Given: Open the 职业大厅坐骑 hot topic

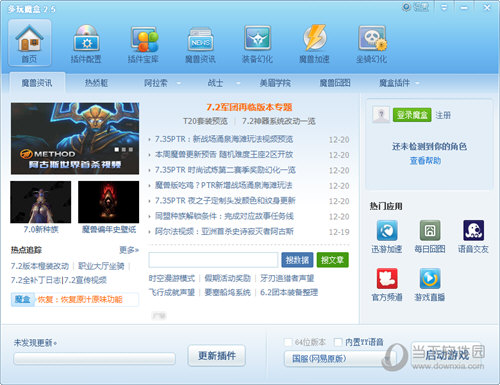Looking at the screenshot, I should (x=101, y=266).
